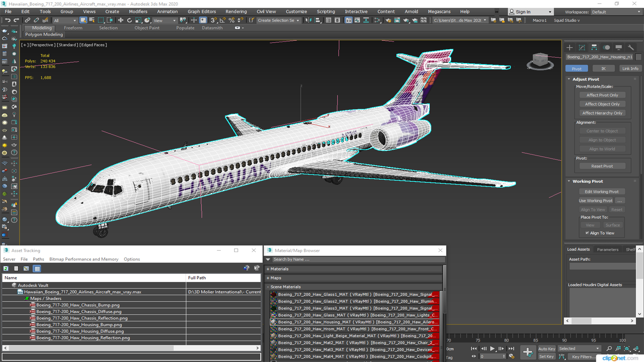This screenshot has height=362, width=644.
Task: Toggle Affect Pivot Only
Action: coord(602,95)
